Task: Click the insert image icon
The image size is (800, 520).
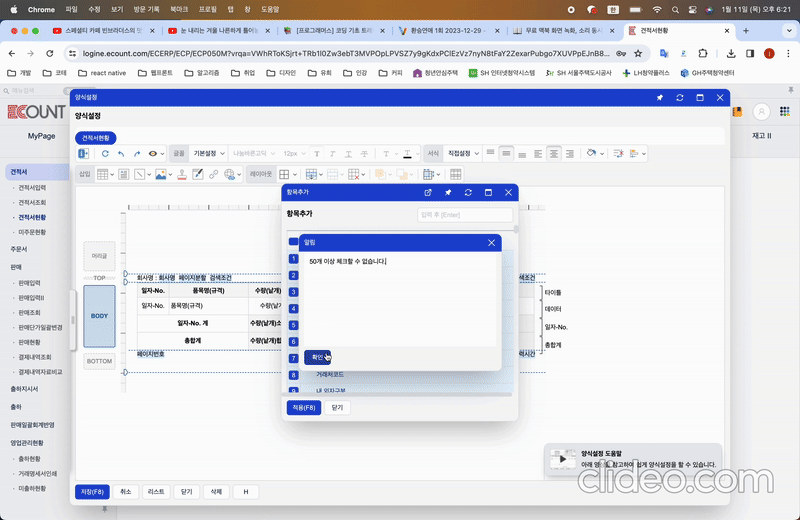Action: pyautogui.click(x=163, y=175)
